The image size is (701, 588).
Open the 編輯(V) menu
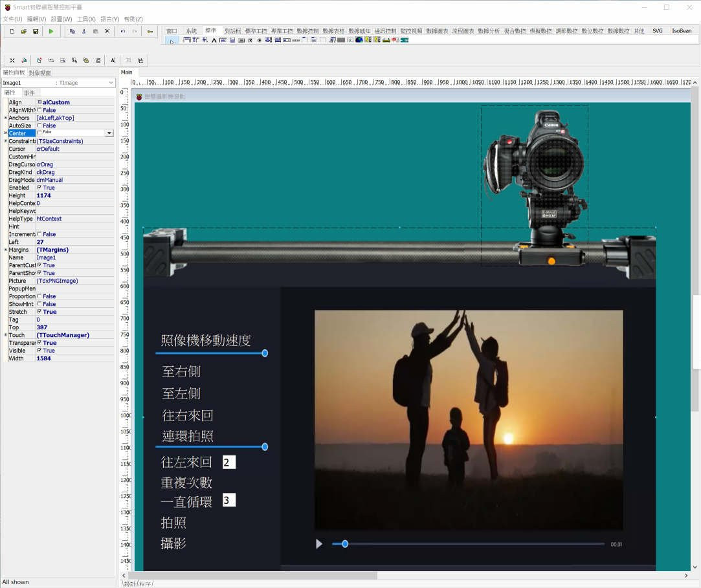click(x=36, y=19)
